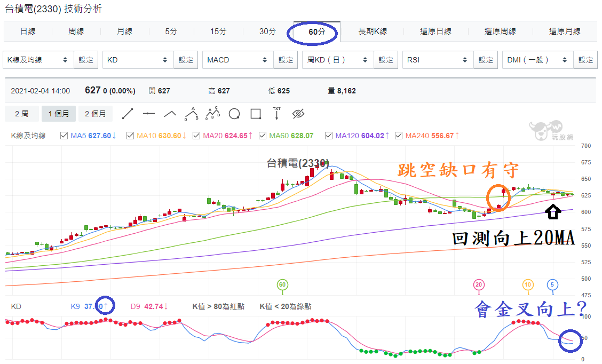Image resolution: width=602 pixels, height=364 pixels.
Task: Choose the circle drawing tool
Action: coord(234,114)
